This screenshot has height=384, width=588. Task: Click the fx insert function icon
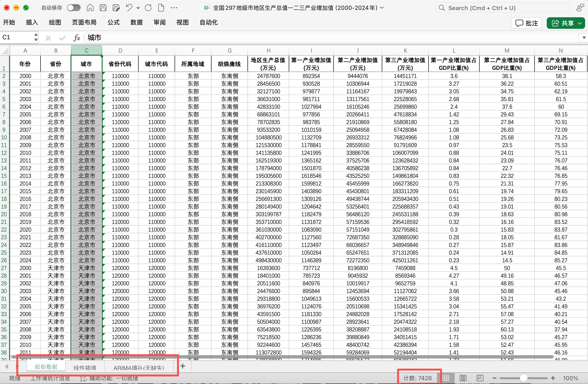click(77, 38)
